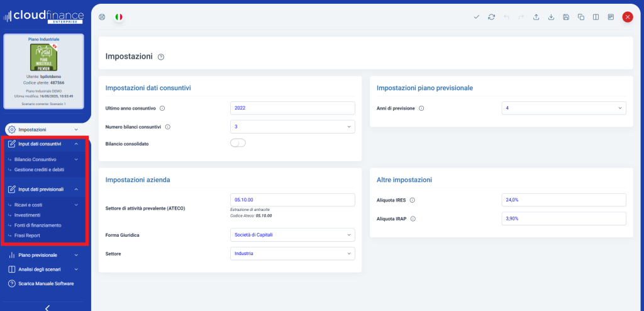
Task: Click question mark icon of Scarica Manuale Software
Action: [12, 284]
